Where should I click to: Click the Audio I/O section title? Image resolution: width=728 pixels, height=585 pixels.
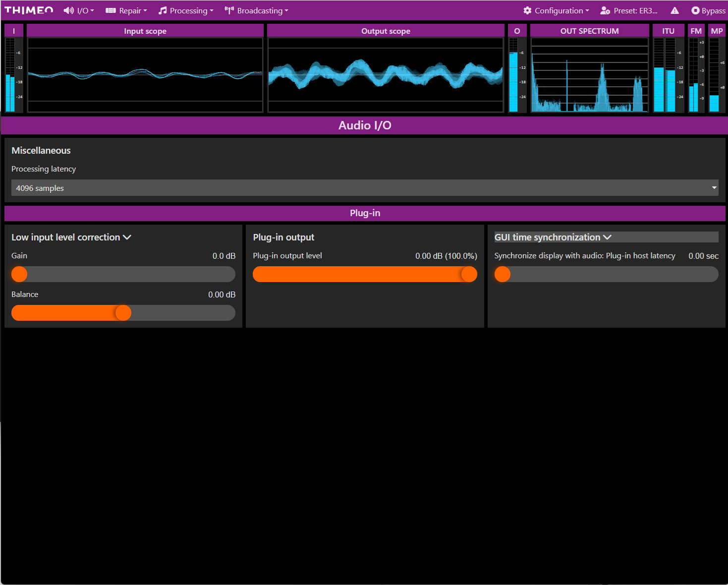tap(365, 125)
